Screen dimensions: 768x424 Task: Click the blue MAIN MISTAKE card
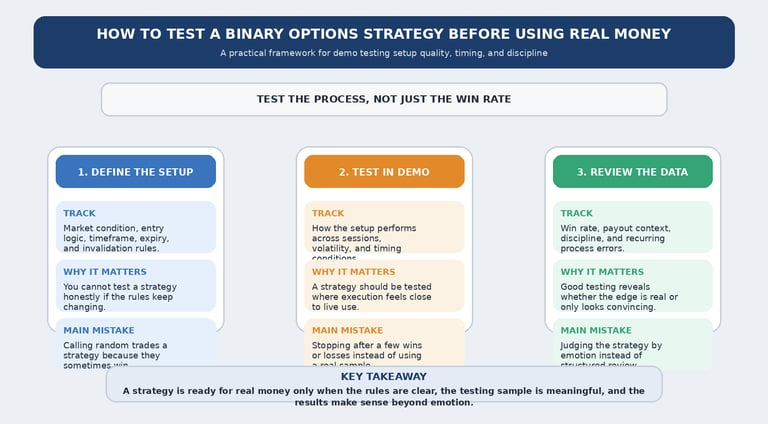(x=136, y=343)
